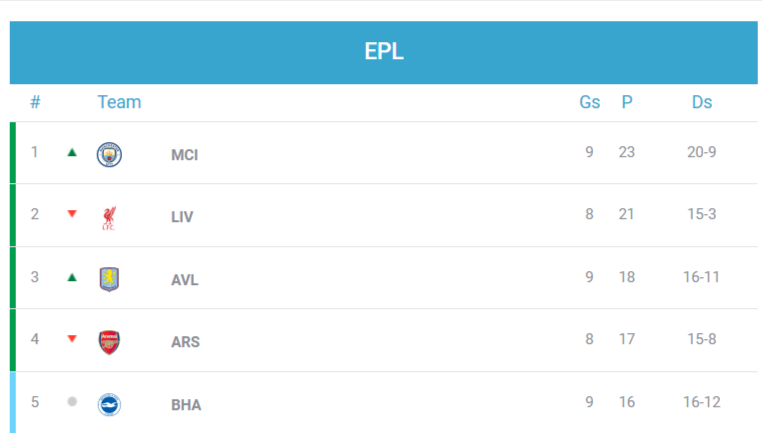Screen dimensions: 762x433
Task: Click the # rank column header
Action: pos(35,102)
